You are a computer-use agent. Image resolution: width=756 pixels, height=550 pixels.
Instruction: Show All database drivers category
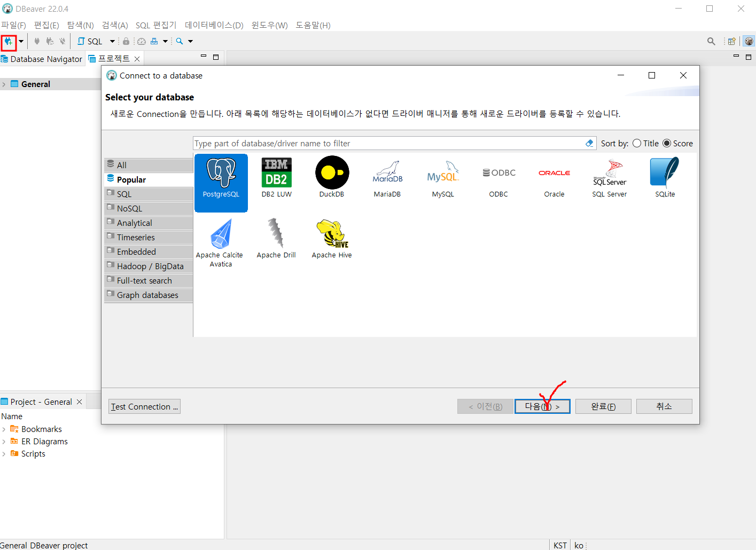tap(149, 165)
